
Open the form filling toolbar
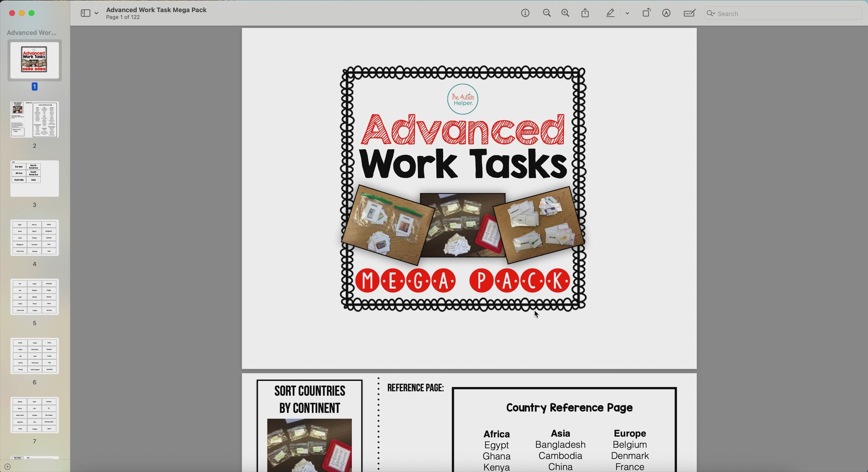tap(690, 13)
